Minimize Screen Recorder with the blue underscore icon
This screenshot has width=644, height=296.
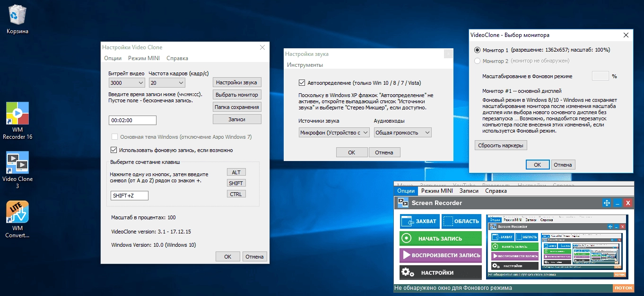(x=618, y=203)
